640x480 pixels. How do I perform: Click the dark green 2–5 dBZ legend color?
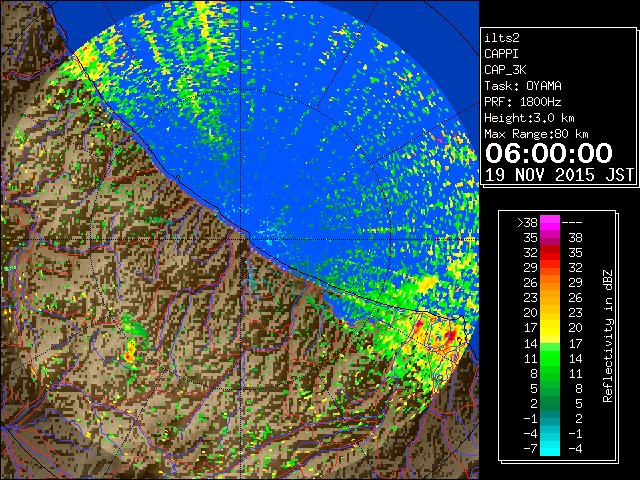[x=550, y=403]
